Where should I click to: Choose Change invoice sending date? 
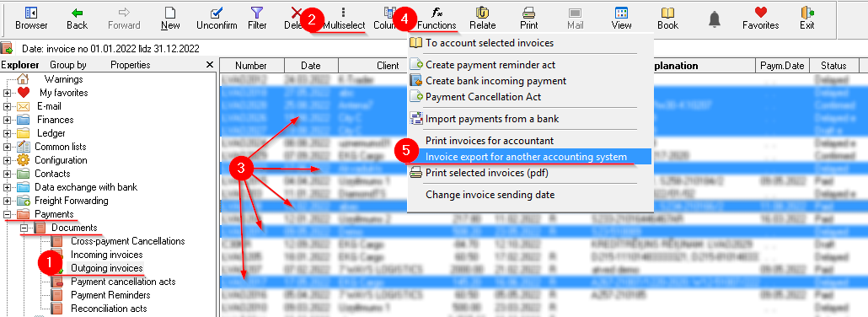[x=490, y=195]
